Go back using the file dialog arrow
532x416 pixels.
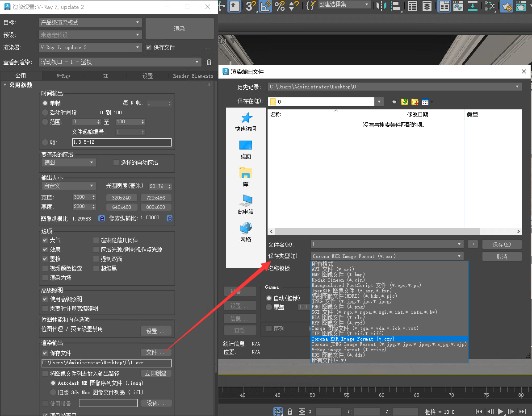click(x=394, y=102)
